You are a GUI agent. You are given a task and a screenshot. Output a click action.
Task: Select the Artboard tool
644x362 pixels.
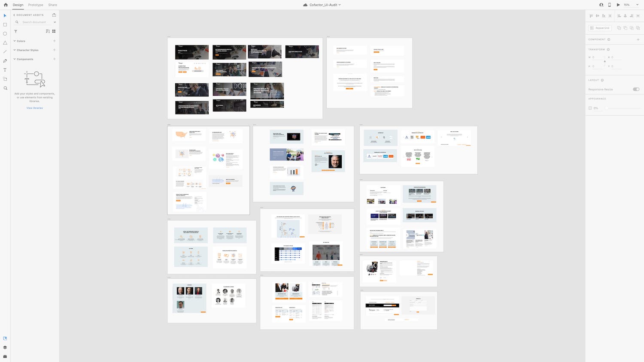[x=5, y=79]
